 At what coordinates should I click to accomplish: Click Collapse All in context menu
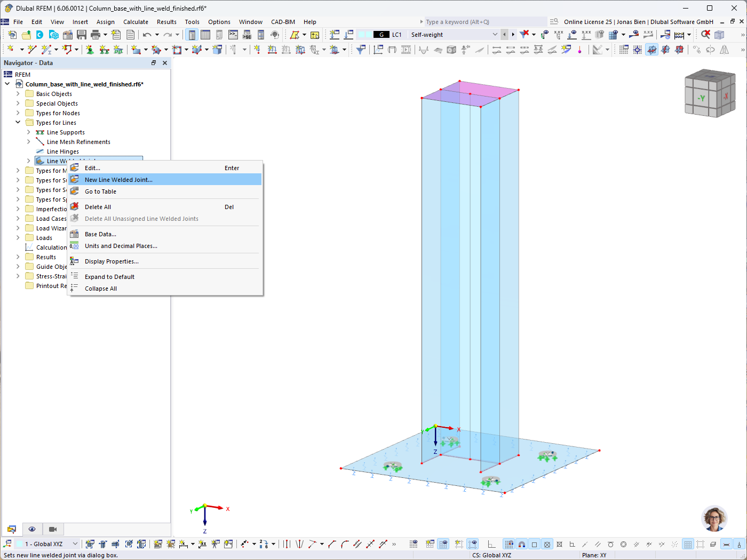point(165,289)
